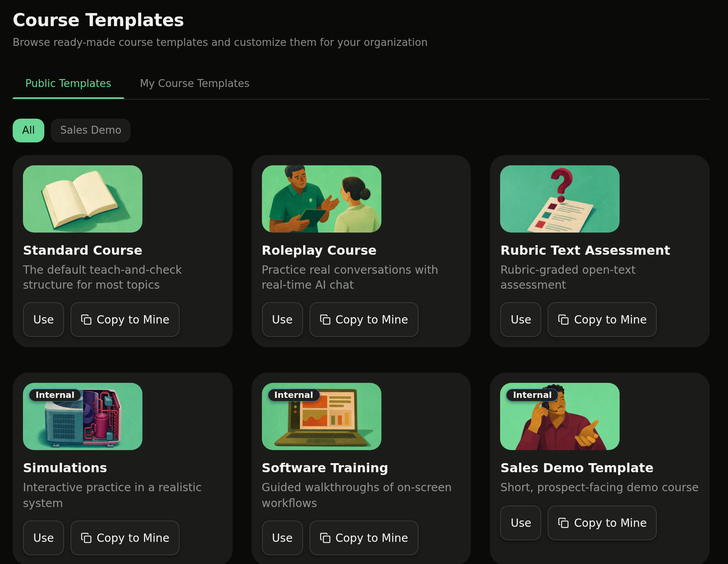Copy Roleplay Course to Mine
The height and width of the screenshot is (564, 728).
[x=364, y=320]
